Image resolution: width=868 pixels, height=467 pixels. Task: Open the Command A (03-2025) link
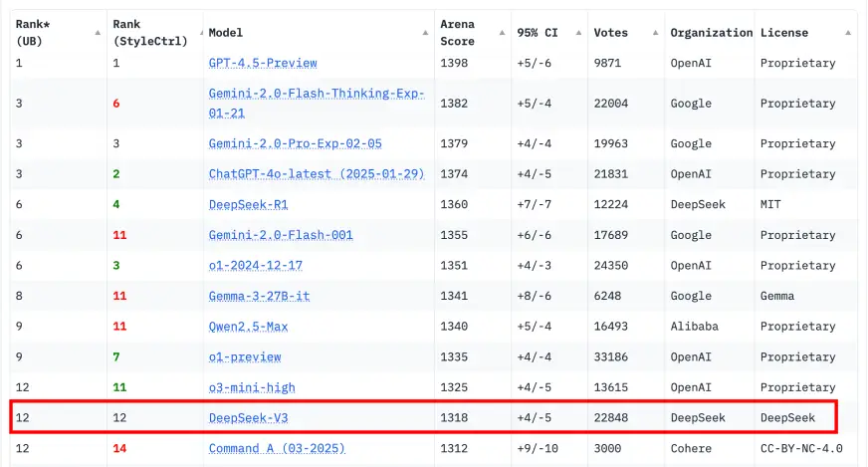[x=277, y=448]
